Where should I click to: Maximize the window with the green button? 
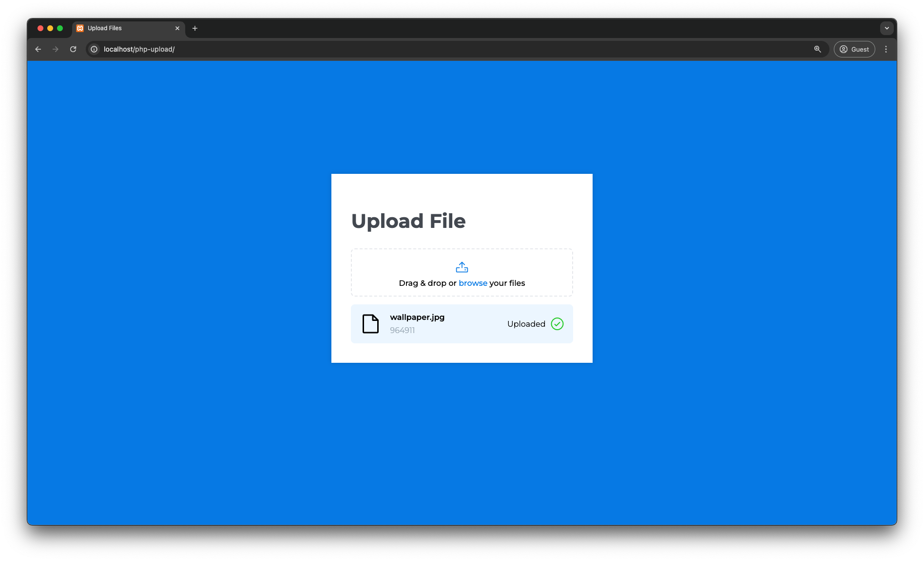(60, 28)
